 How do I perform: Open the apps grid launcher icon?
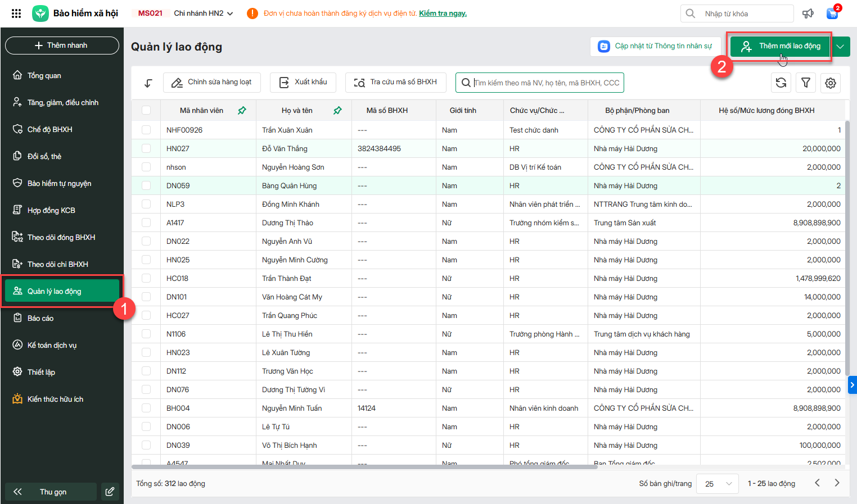pyautogui.click(x=16, y=13)
